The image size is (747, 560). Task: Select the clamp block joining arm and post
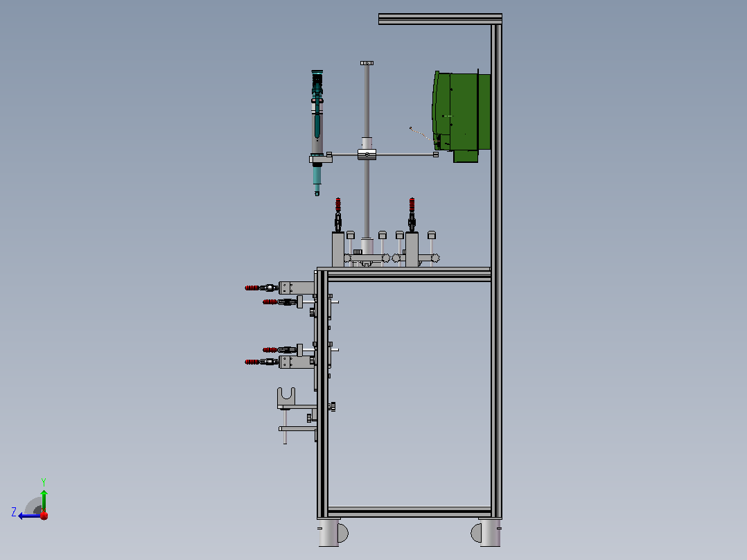[367, 155]
